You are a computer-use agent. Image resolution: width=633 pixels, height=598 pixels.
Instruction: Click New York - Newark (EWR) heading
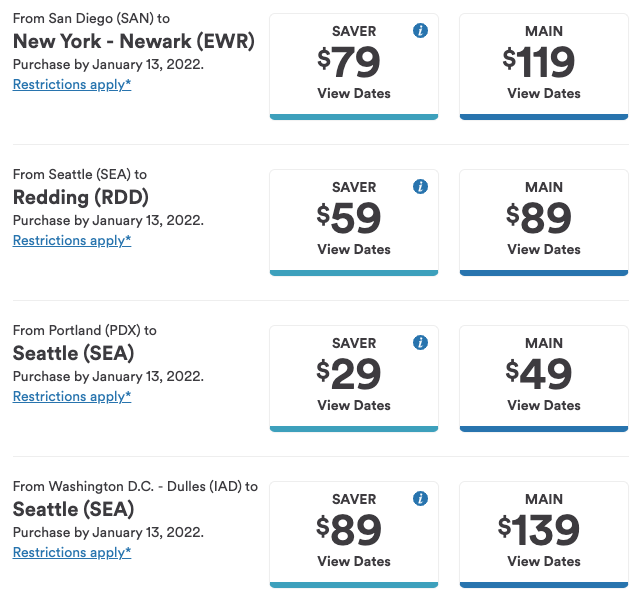click(x=134, y=41)
